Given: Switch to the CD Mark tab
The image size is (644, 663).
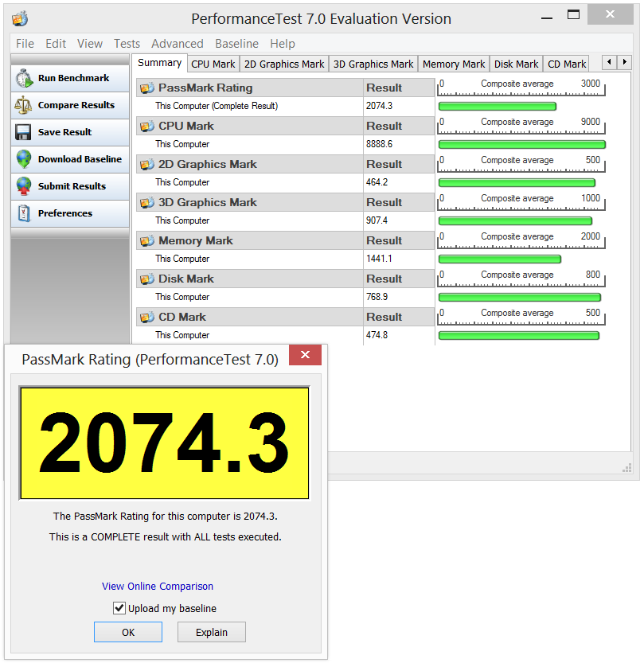Looking at the screenshot, I should pyautogui.click(x=567, y=64).
